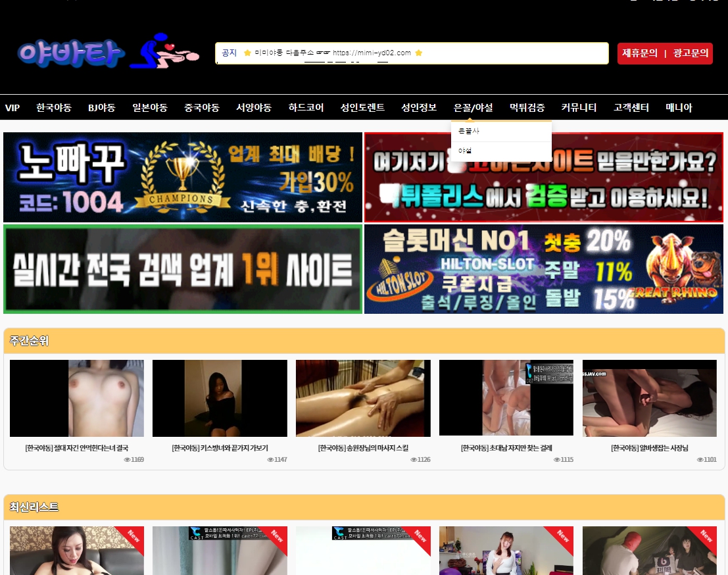The width and height of the screenshot is (728, 575).
Task: Click the trophy CHAMPIONS banner ad
Action: pos(183,177)
